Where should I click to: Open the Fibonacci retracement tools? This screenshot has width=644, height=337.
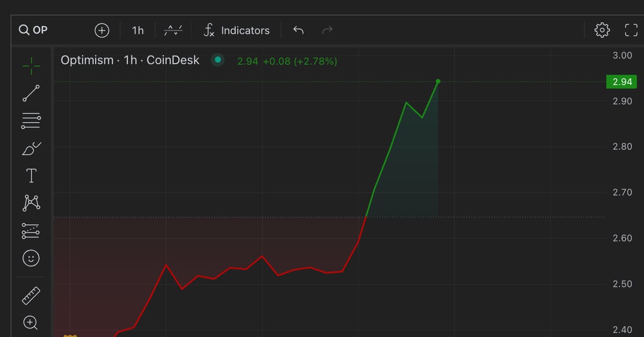pyautogui.click(x=31, y=121)
